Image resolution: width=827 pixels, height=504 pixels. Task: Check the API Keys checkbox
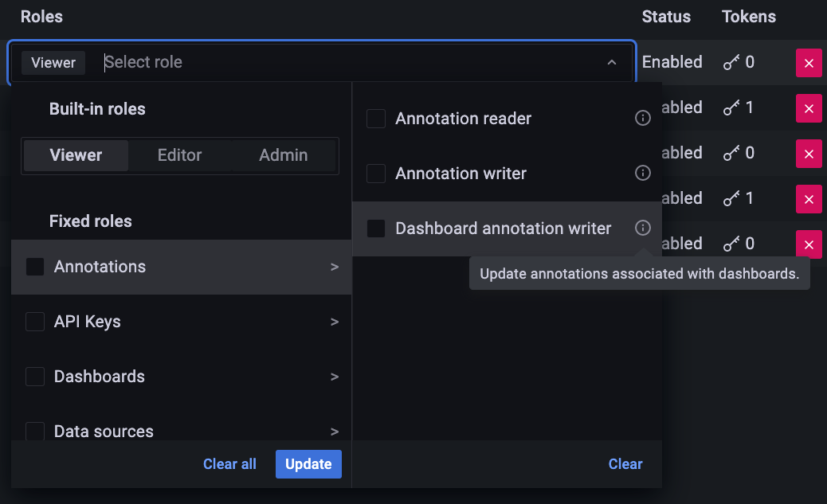35,322
